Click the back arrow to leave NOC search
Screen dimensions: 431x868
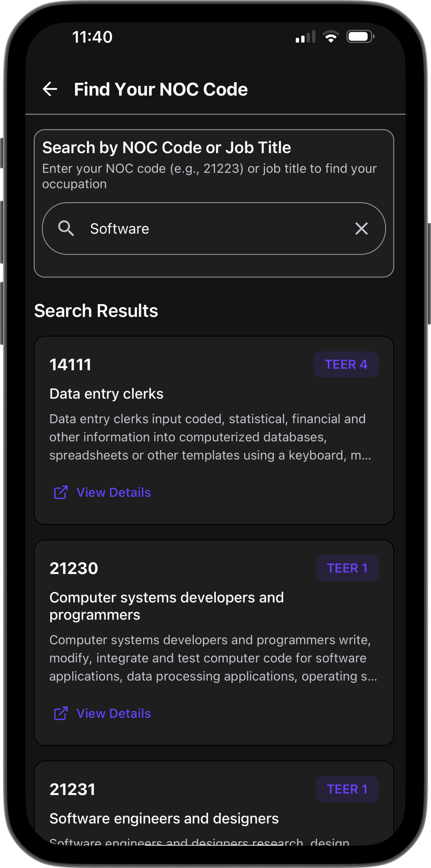point(50,89)
